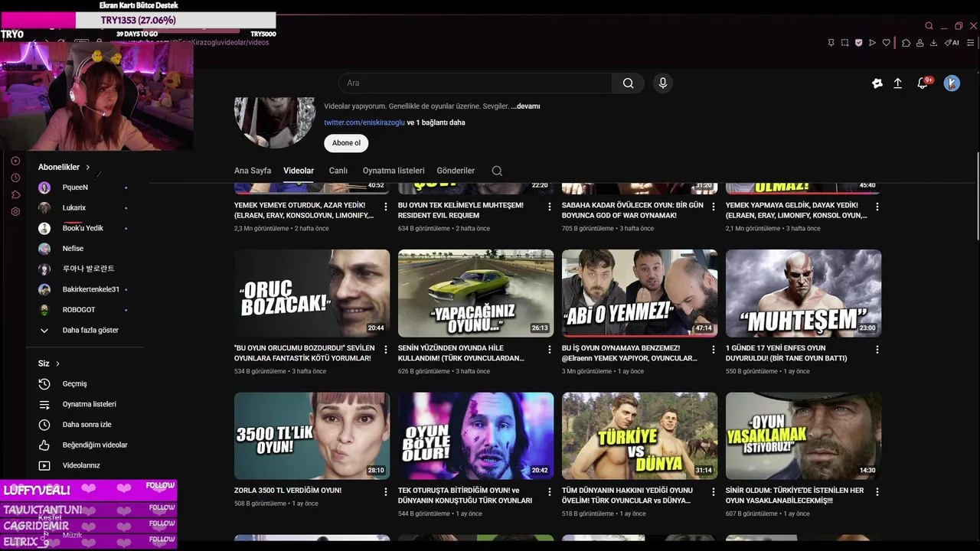Search within channel using the magnifier by Gönderiler
Image resolution: width=980 pixels, height=551 pixels.
(497, 171)
